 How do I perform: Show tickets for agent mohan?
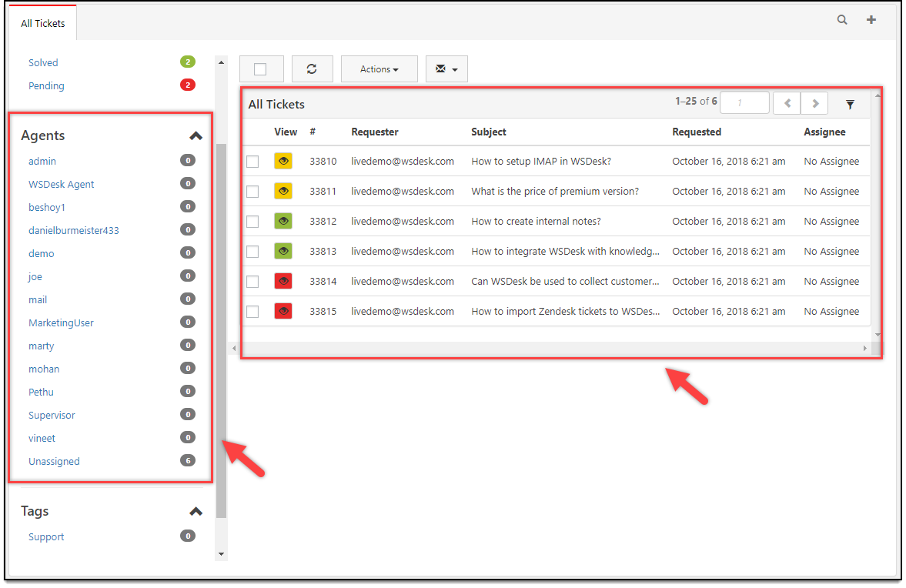click(x=44, y=369)
